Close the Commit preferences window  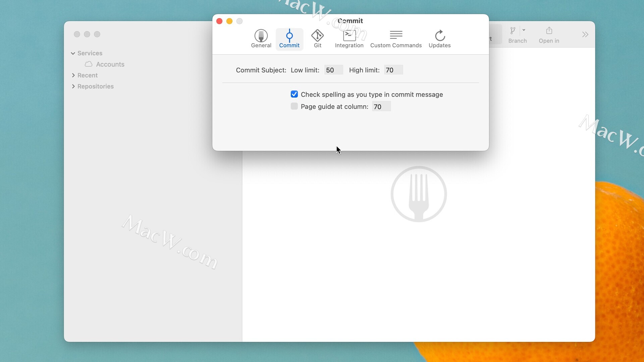[x=219, y=21]
